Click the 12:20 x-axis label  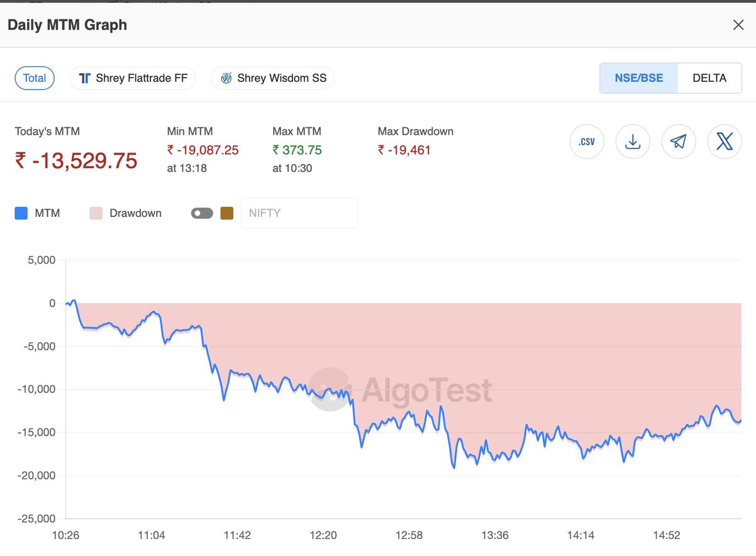coord(323,536)
